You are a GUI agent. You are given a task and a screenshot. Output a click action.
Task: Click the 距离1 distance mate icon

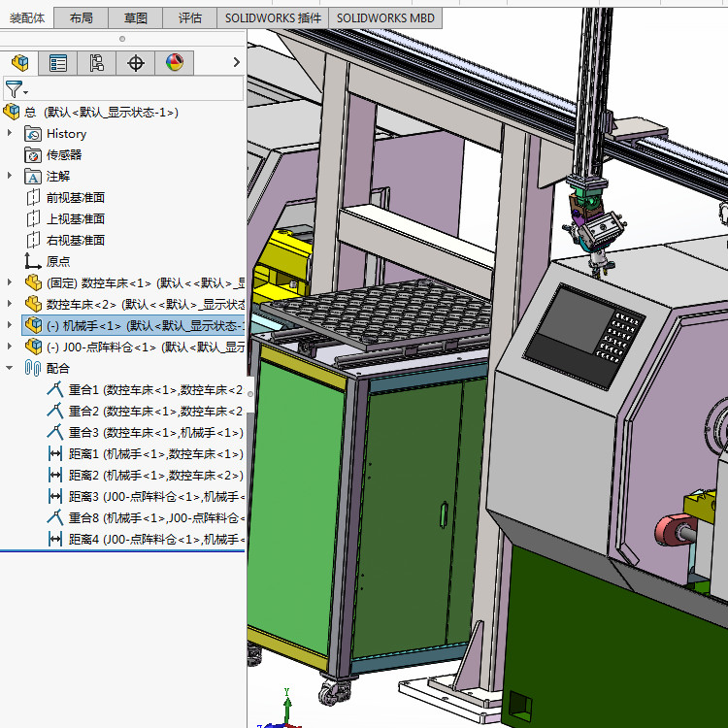pyautogui.click(x=55, y=453)
